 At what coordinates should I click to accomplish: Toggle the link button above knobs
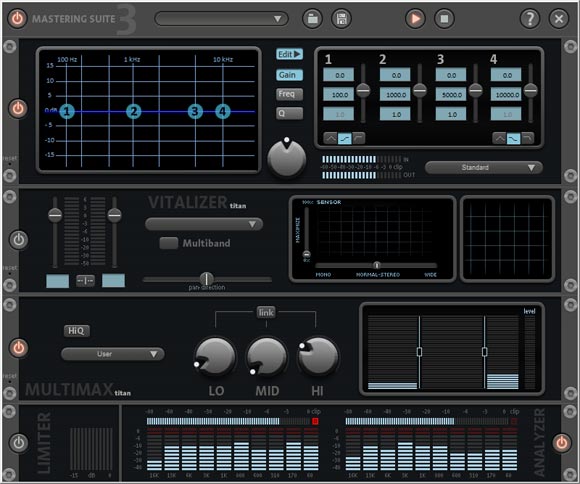pos(266,312)
